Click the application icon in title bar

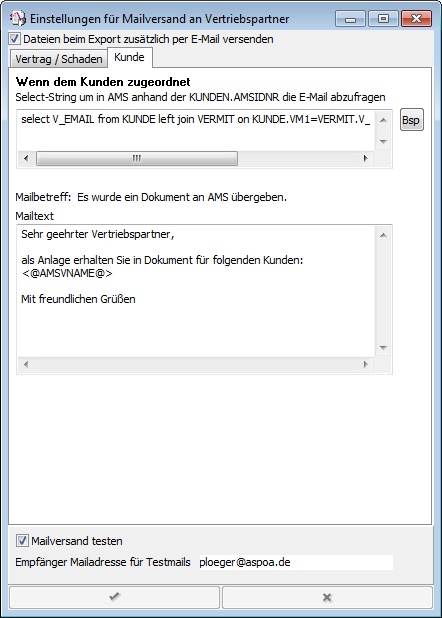17,18
